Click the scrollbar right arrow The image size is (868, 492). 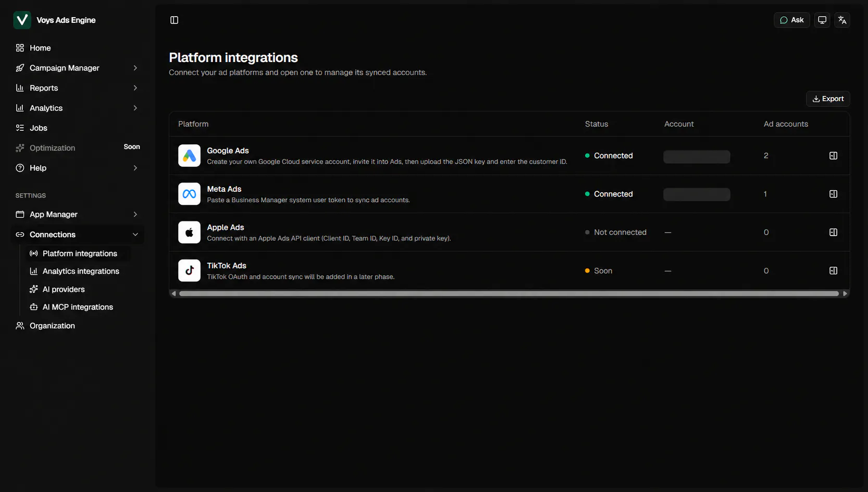[x=845, y=294]
